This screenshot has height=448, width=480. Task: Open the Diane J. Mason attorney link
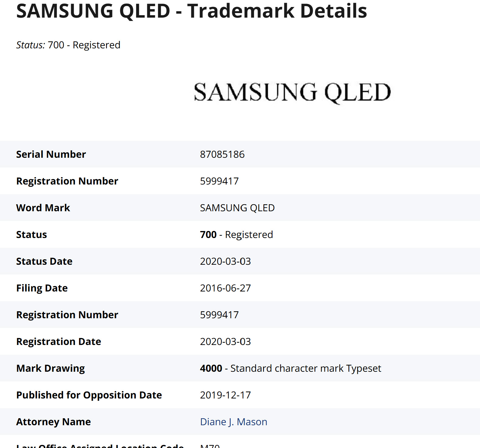click(233, 422)
